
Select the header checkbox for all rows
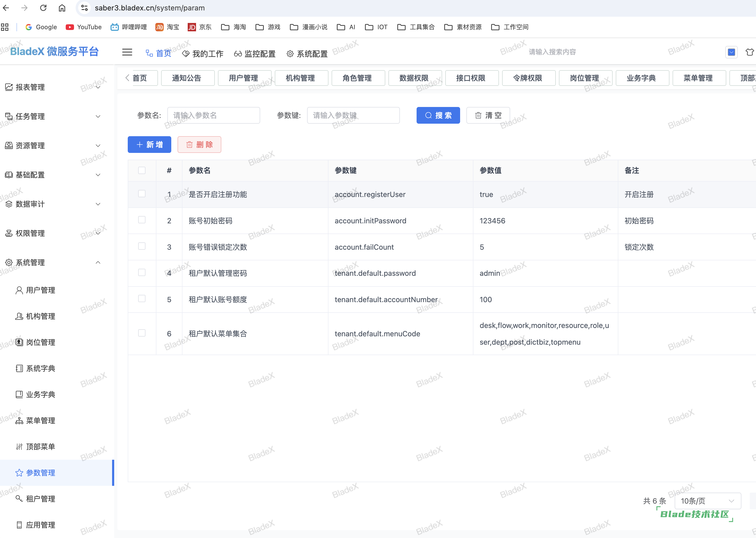pyautogui.click(x=142, y=171)
